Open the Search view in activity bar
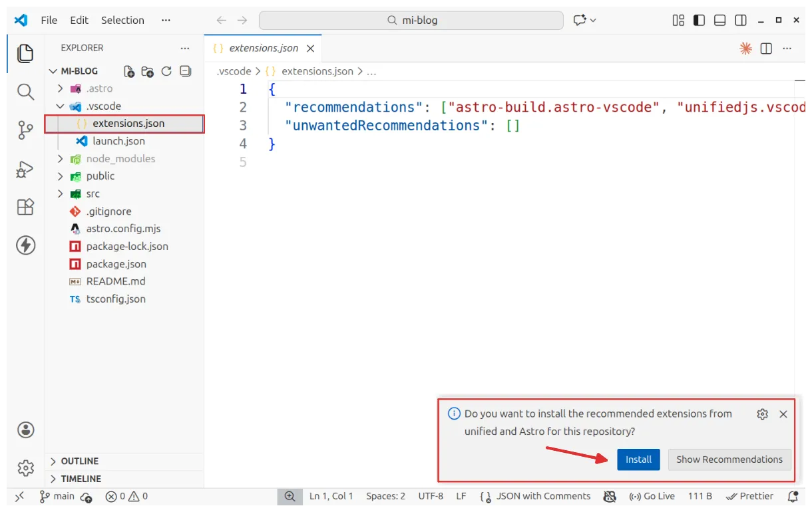812x512 pixels. coord(25,92)
